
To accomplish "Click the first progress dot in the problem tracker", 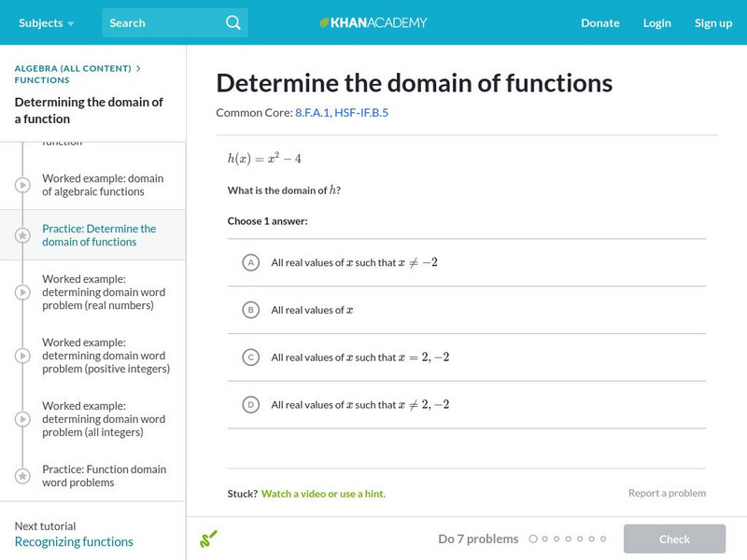I will (533, 539).
